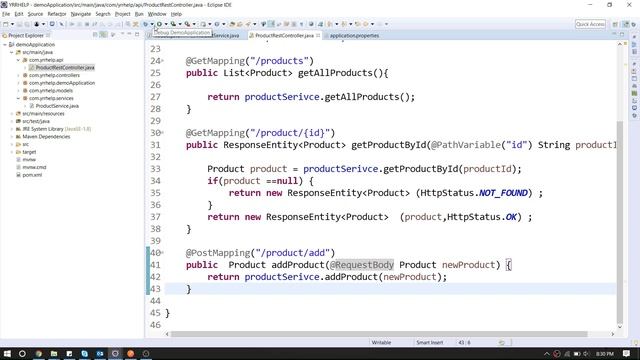Click the scroll-right arrow of horizontal scrollbar
Viewport: 640px width, 360px height.
[x=612, y=334]
